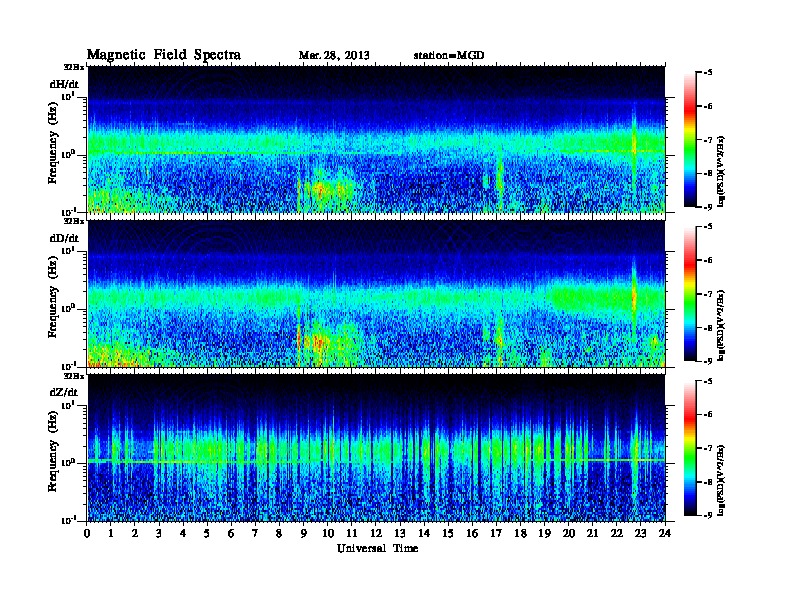The width and height of the screenshot is (792, 612).
Task: Click the "-7" tick on the dH/dt color bar
Action: (708, 140)
